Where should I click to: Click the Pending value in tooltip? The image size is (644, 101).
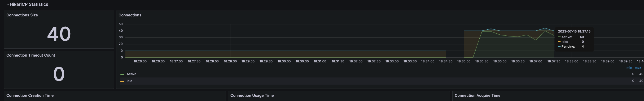point(583,47)
